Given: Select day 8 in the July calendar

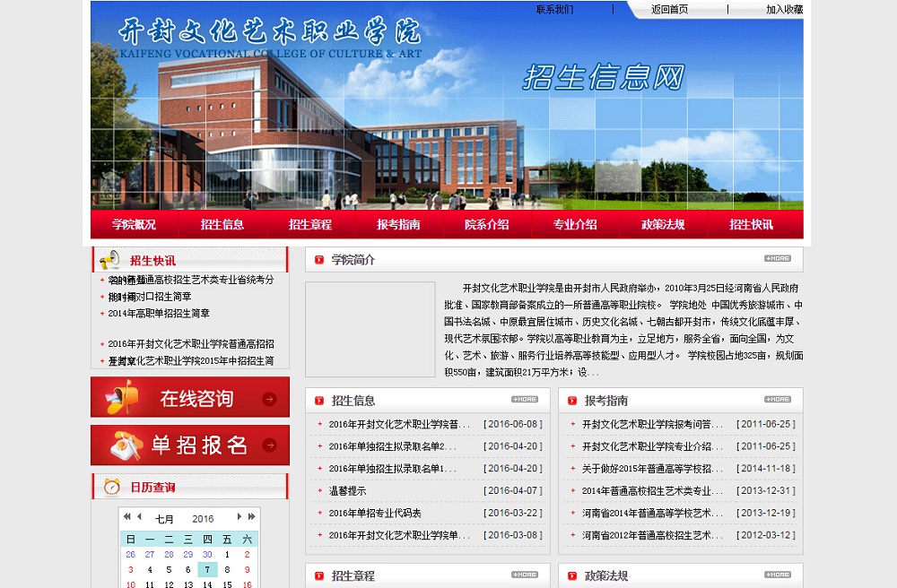Looking at the screenshot, I should pos(227,570).
